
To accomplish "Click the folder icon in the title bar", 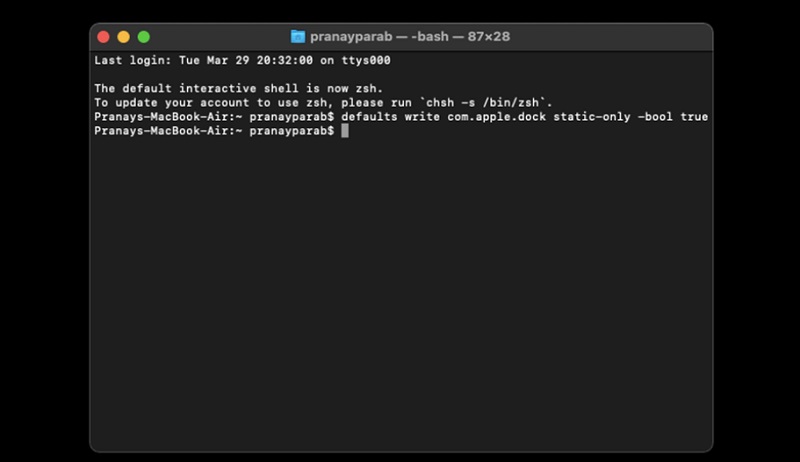I will (298, 37).
